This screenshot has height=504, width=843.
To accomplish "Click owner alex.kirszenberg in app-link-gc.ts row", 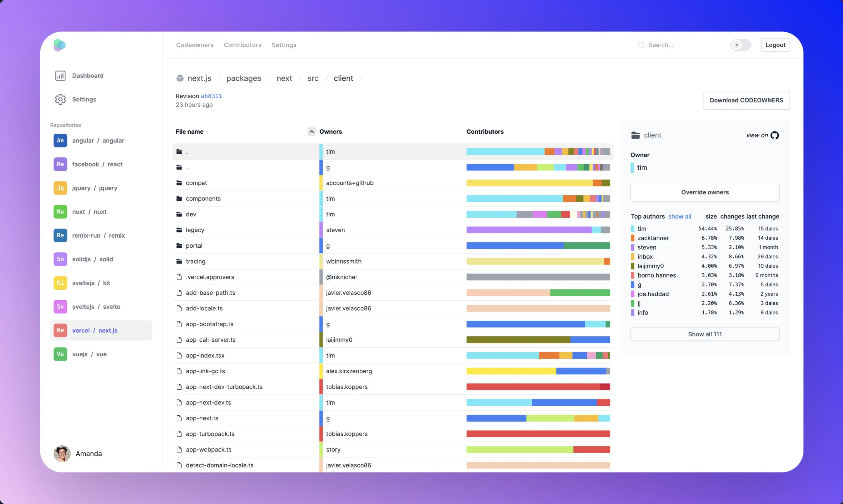I will [349, 371].
